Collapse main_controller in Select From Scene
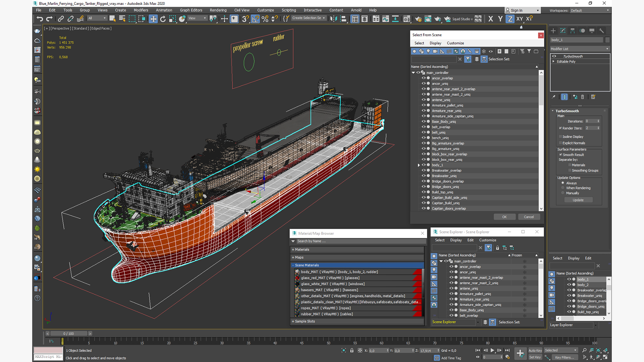Screen dimensions: 644x362 413,73
